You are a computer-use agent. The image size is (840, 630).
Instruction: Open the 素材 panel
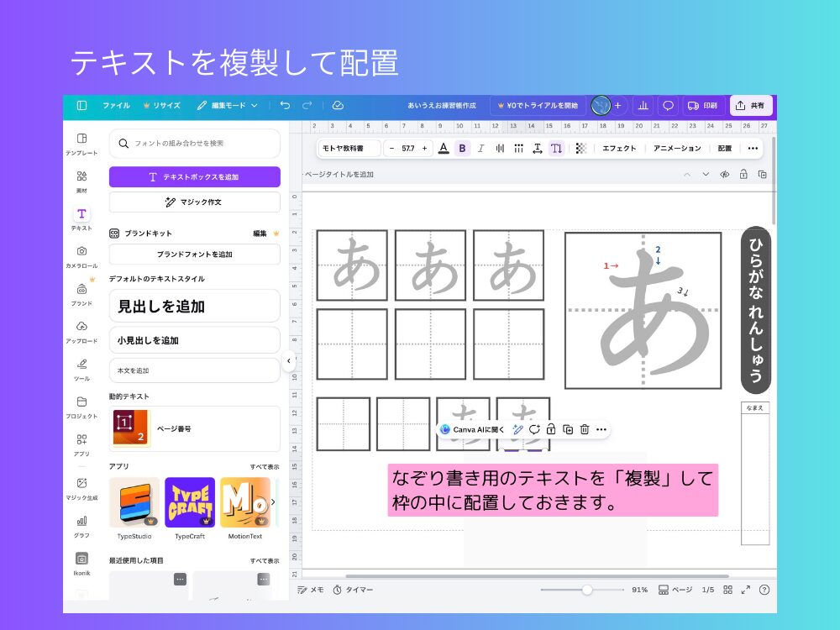pyautogui.click(x=81, y=179)
